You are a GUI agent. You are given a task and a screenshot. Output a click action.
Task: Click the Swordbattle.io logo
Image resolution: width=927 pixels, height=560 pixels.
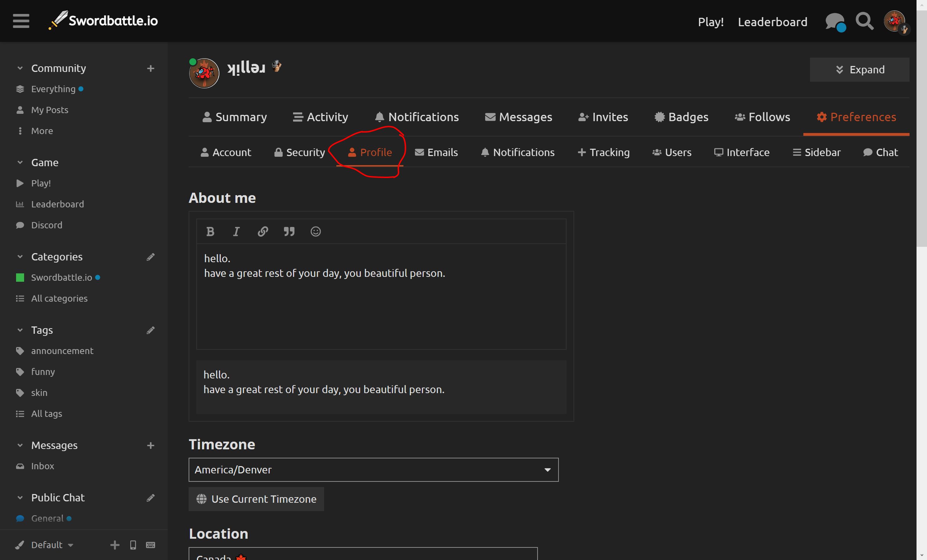(x=103, y=20)
